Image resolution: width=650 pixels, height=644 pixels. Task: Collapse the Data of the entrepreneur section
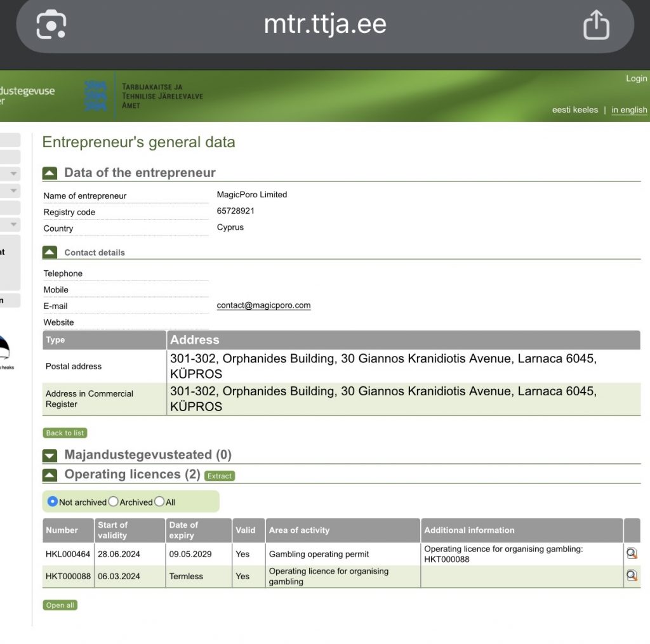[50, 173]
